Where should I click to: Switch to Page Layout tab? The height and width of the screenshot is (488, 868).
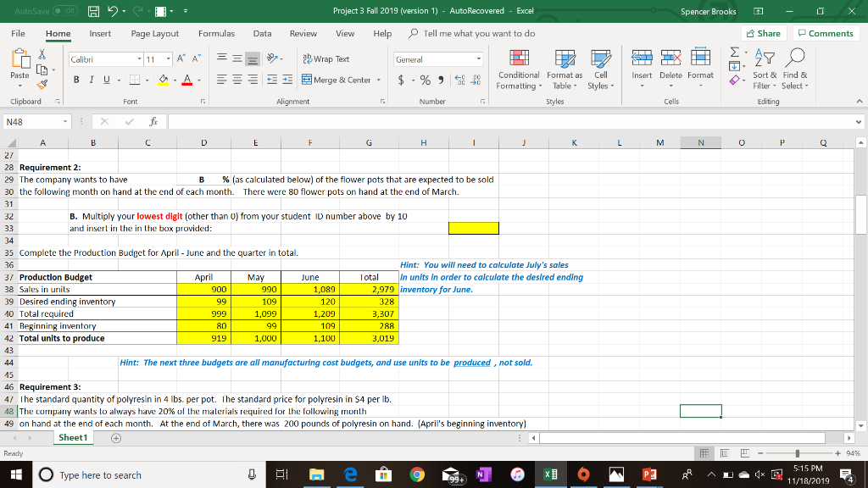click(154, 33)
